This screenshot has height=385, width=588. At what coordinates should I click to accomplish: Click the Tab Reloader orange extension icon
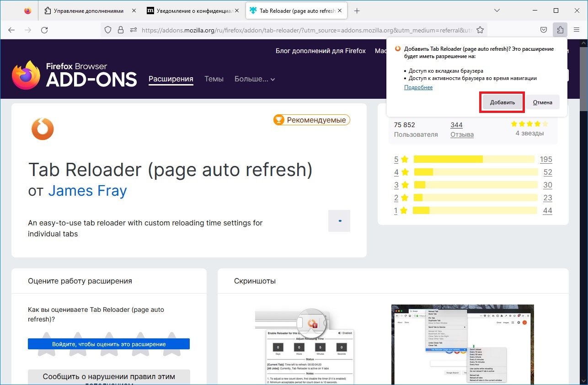[43, 129]
